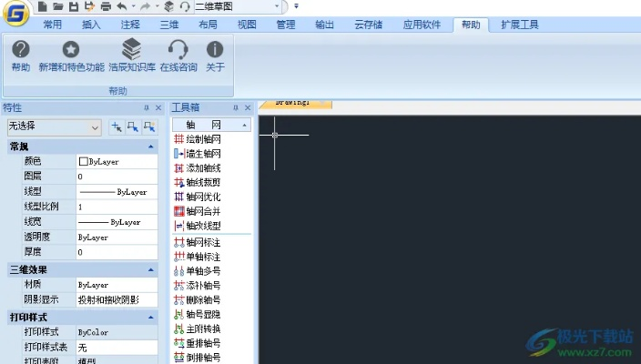Click the print icon in quick access toolbar

(x=106, y=6)
